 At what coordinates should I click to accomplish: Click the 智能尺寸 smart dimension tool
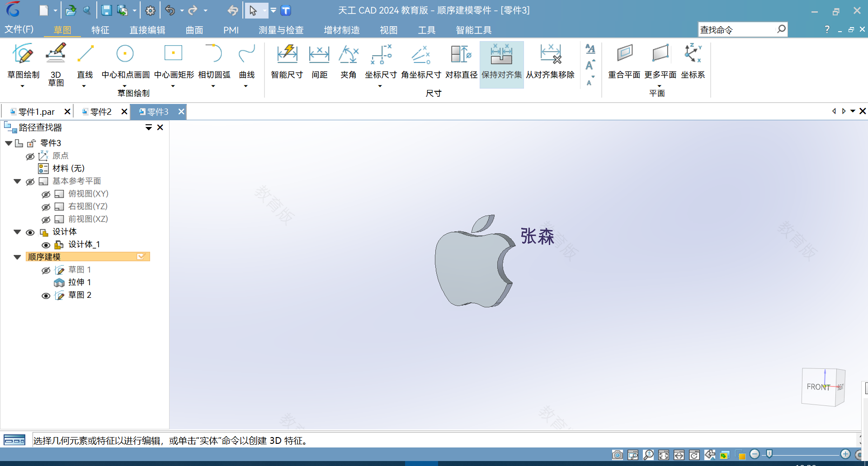click(287, 61)
